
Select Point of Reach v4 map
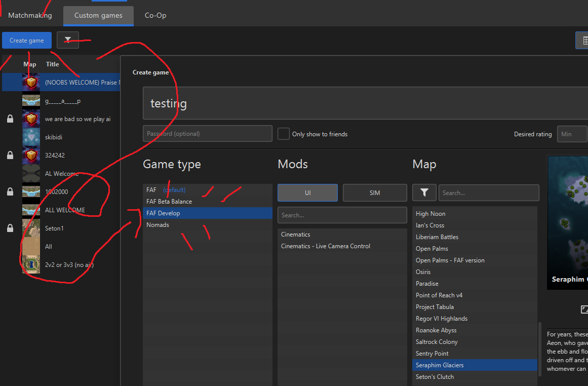(x=475, y=295)
